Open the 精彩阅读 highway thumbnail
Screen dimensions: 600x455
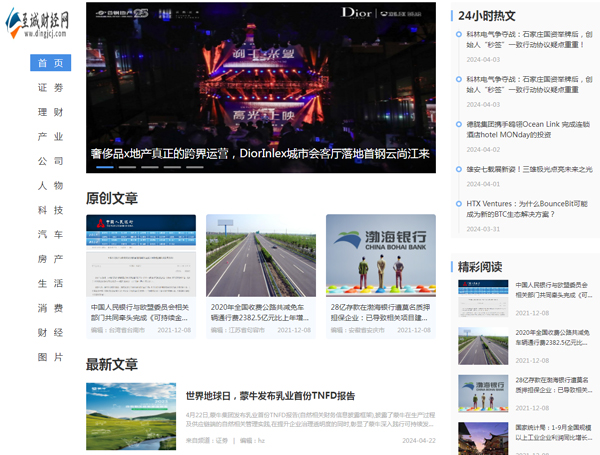483,346
